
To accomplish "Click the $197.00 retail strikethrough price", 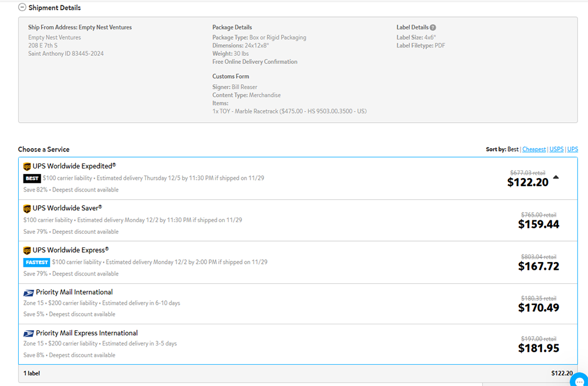I will (539, 339).
